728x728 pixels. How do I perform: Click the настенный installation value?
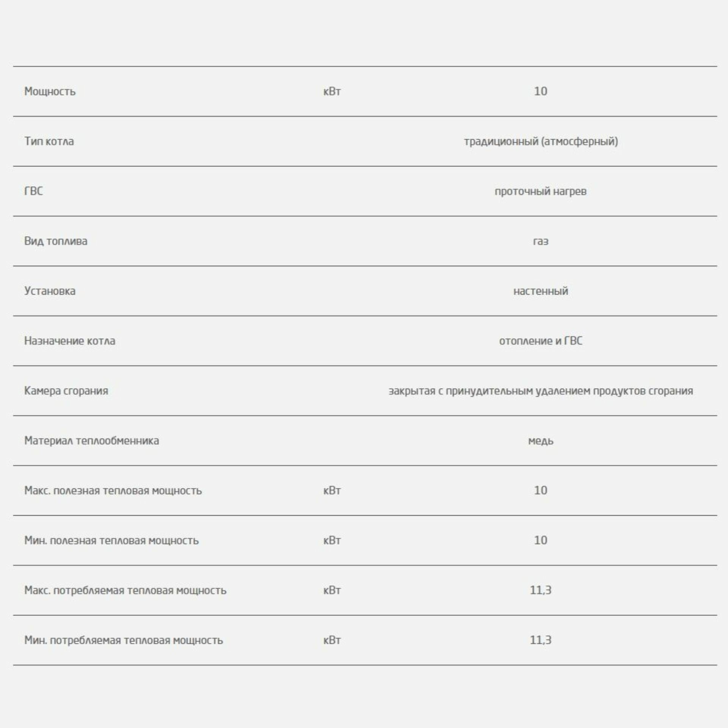540,291
